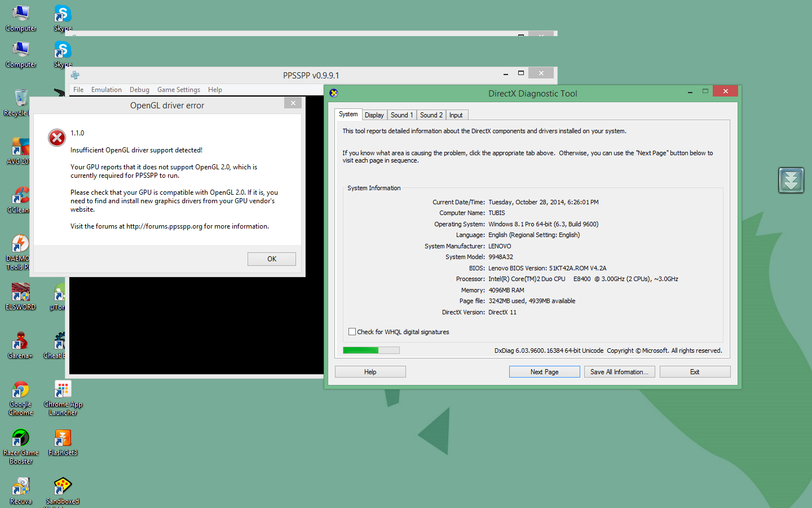Image resolution: width=812 pixels, height=508 pixels.
Task: Click the green download arrow gadget
Action: [791, 181]
